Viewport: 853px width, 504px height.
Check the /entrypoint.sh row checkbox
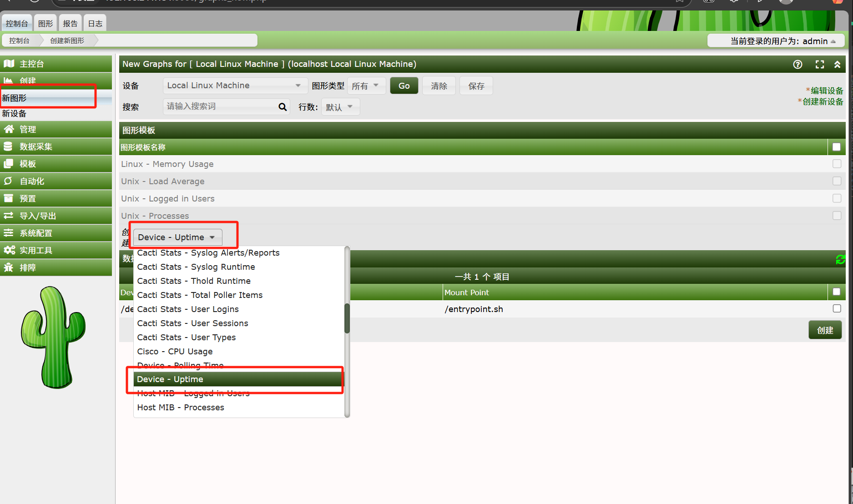[x=837, y=308]
